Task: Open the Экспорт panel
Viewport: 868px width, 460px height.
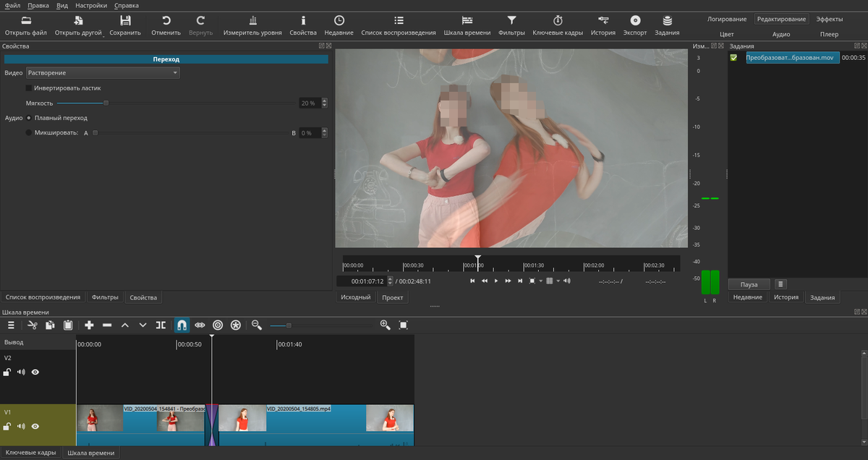Action: click(x=635, y=25)
